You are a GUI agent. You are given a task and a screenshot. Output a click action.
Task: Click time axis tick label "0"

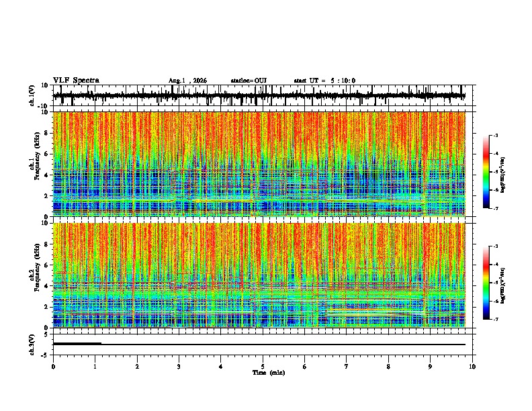click(x=53, y=367)
